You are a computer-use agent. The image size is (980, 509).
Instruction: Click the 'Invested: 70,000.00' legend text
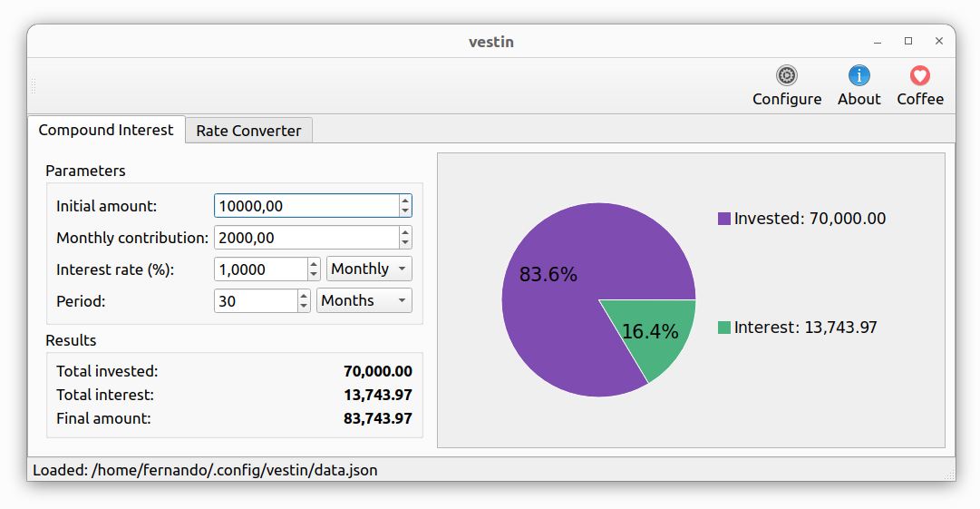tap(810, 219)
